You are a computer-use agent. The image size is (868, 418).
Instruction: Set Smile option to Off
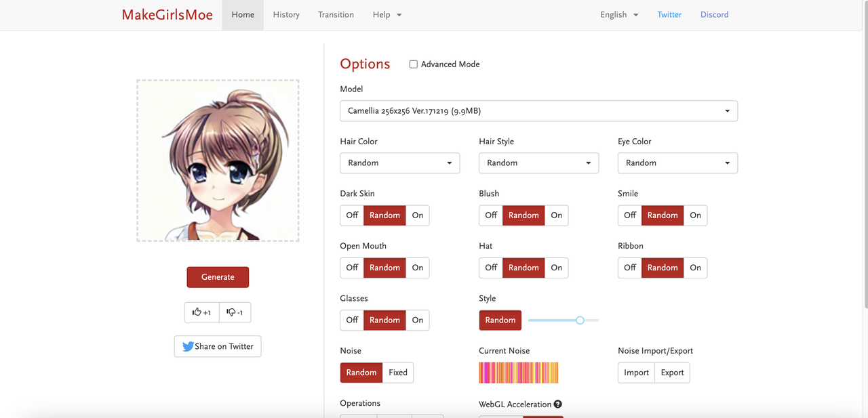click(630, 215)
